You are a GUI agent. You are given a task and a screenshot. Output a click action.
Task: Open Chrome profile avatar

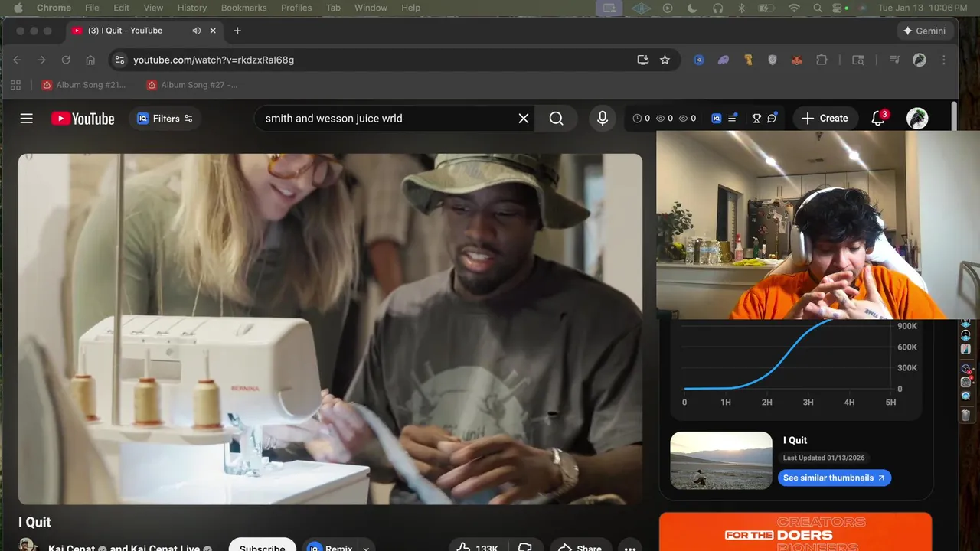pos(920,60)
